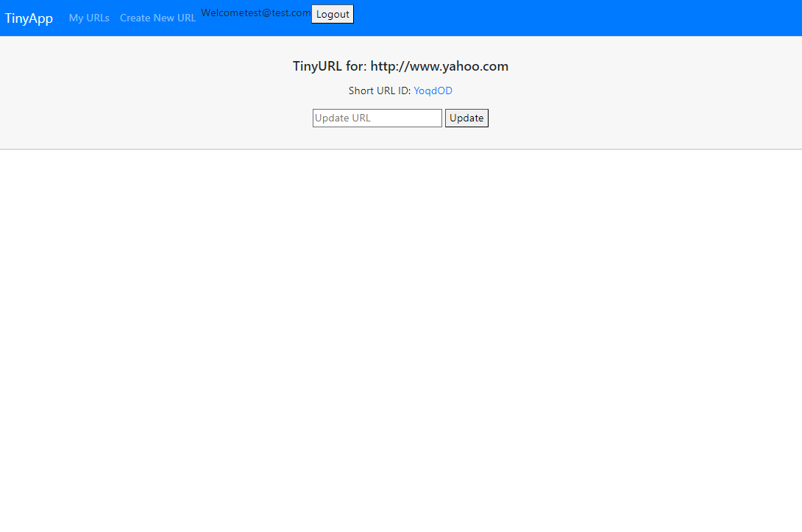The image size is (802, 532).
Task: Submit the Update button
Action: pos(466,118)
